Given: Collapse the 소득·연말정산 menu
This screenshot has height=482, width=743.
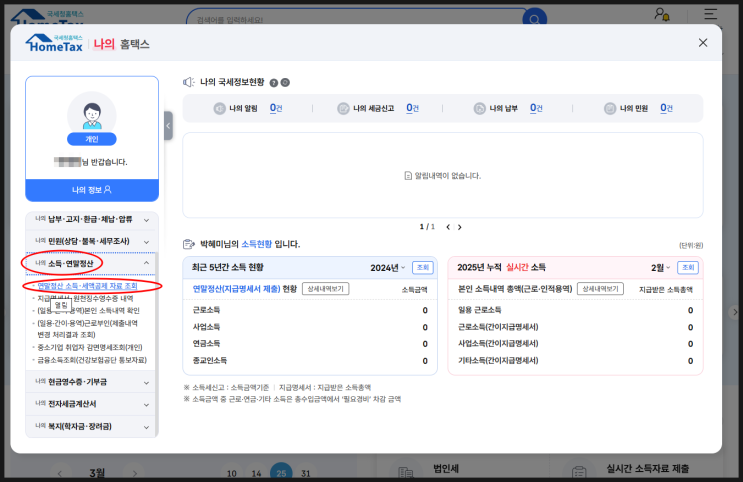Looking at the screenshot, I should 91,264.
